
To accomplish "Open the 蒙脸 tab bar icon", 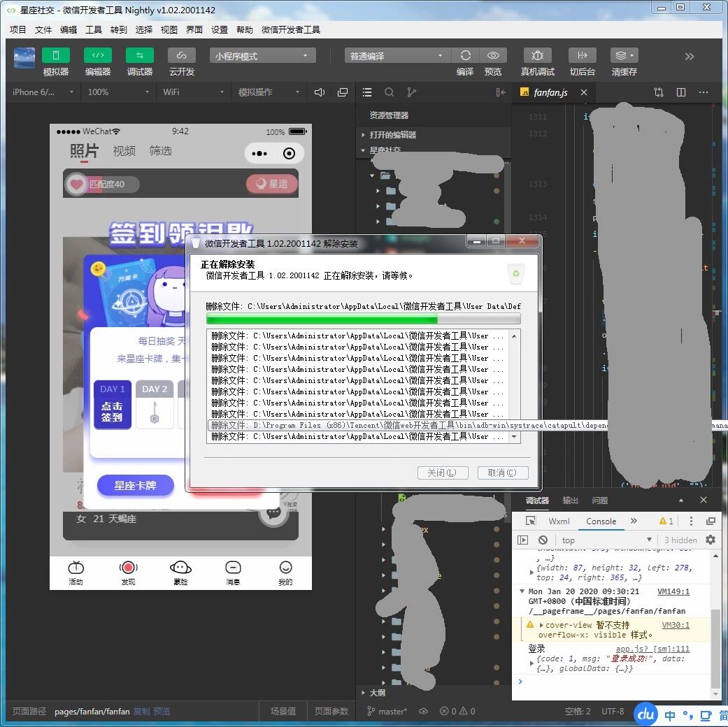I will 180,572.
